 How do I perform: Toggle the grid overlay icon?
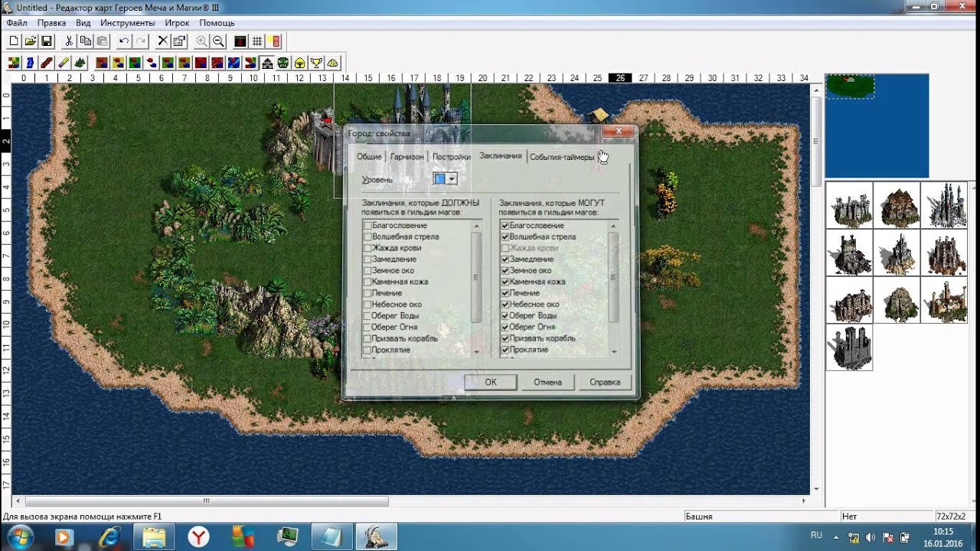(257, 41)
